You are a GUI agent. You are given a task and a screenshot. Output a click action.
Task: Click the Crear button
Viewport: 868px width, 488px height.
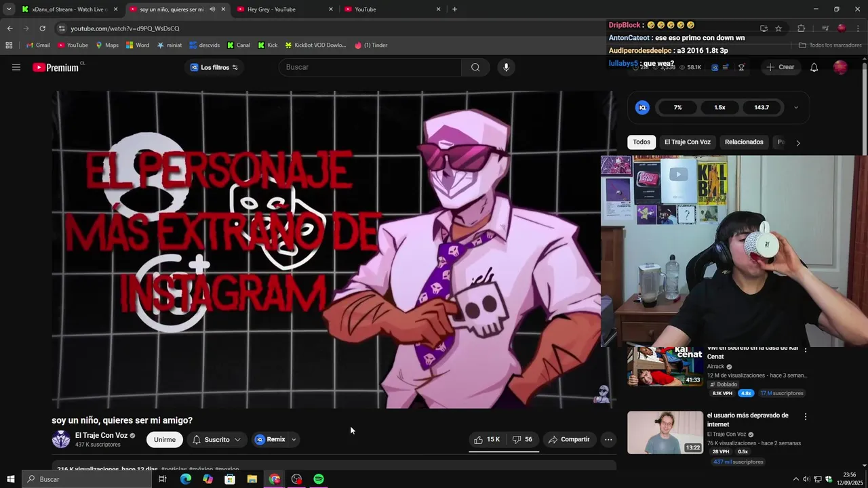coord(780,67)
